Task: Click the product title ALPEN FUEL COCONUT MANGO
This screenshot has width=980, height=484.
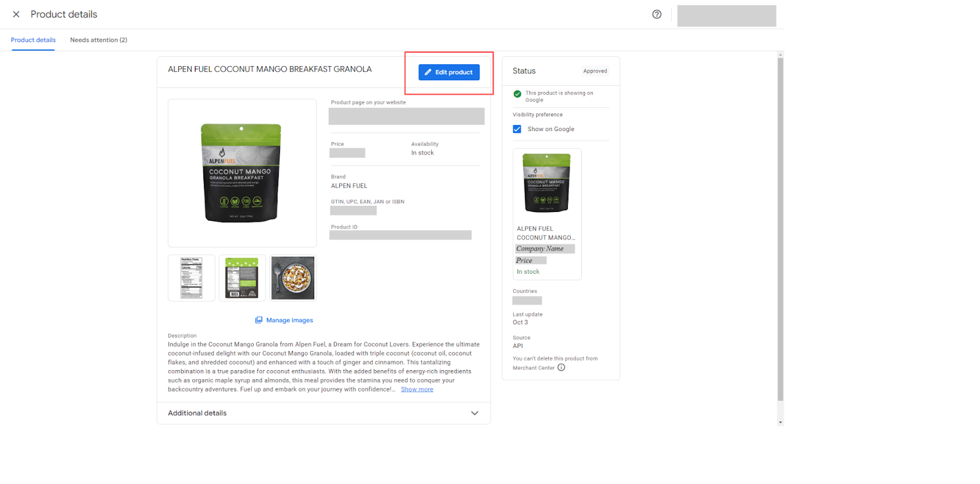Action: coord(270,69)
